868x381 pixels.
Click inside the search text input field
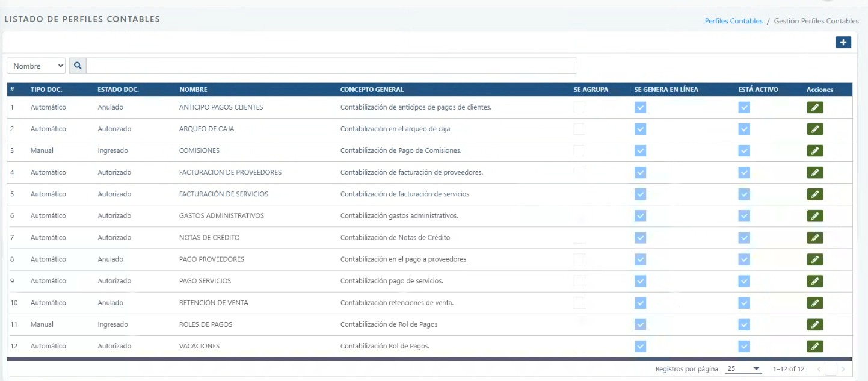click(331, 66)
